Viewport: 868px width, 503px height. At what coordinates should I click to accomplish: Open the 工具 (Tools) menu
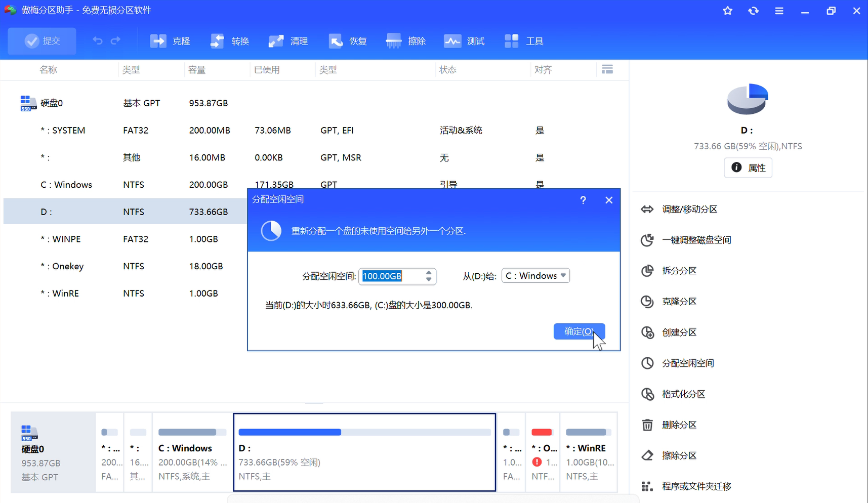(x=524, y=41)
